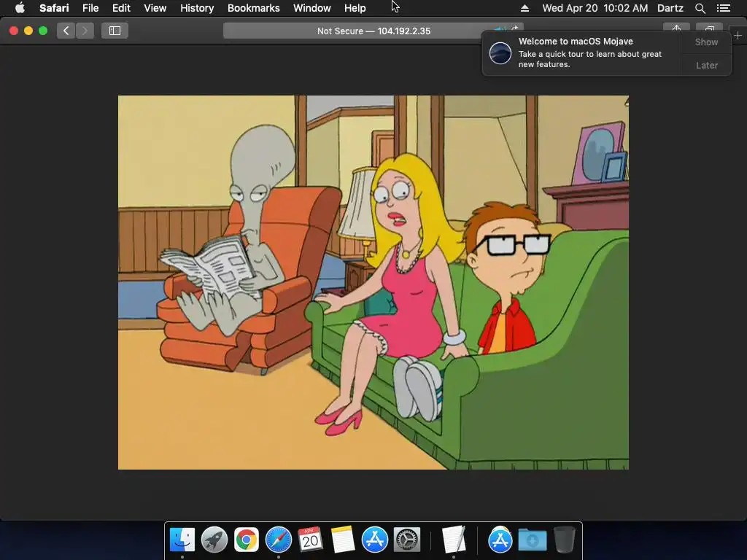Viewport: 747px width, 560px height.
Task: Open System Preferences gear in the Dock
Action: click(x=407, y=540)
